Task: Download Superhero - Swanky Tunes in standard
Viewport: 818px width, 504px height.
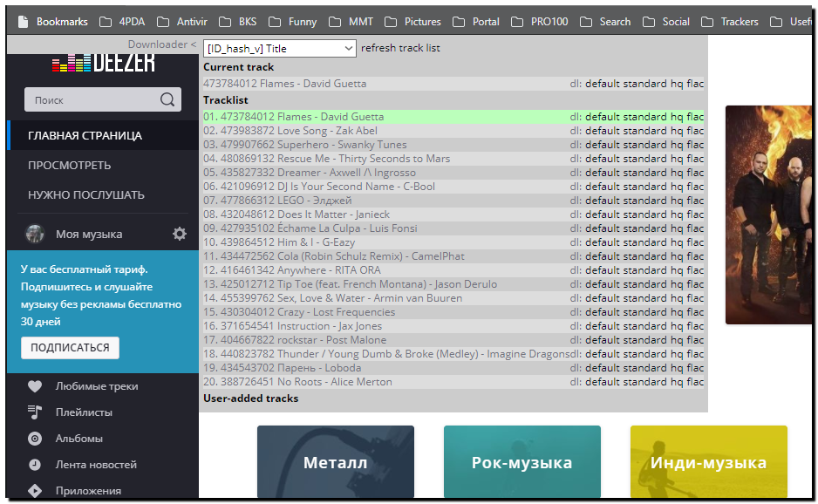Action: pos(644,145)
